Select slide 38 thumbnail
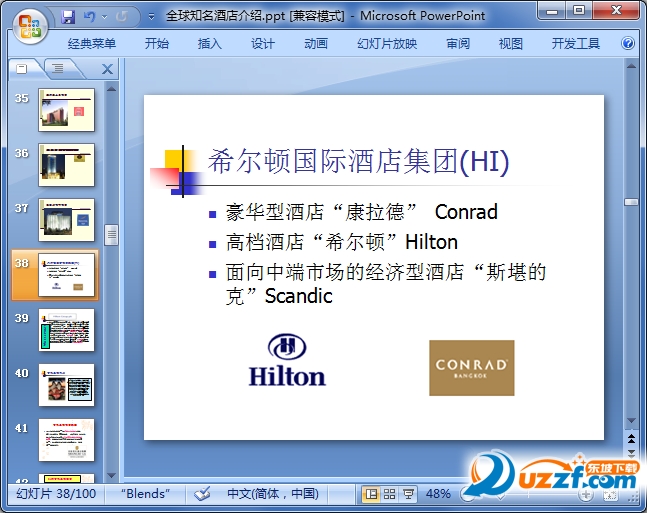Screen dimensions: 647x513 (66, 275)
